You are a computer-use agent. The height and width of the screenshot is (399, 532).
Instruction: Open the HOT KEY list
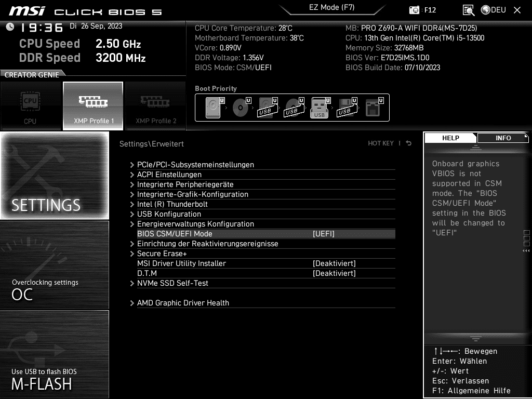tap(381, 143)
